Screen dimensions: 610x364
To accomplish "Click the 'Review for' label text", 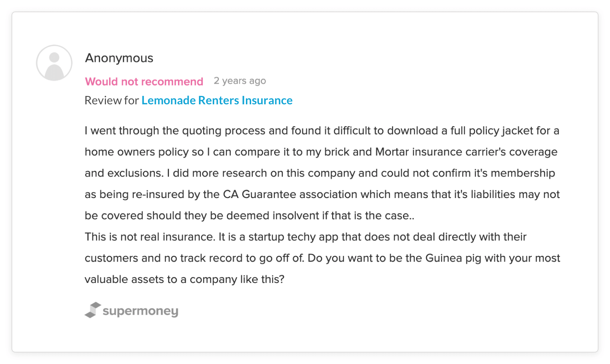I will coord(111,100).
